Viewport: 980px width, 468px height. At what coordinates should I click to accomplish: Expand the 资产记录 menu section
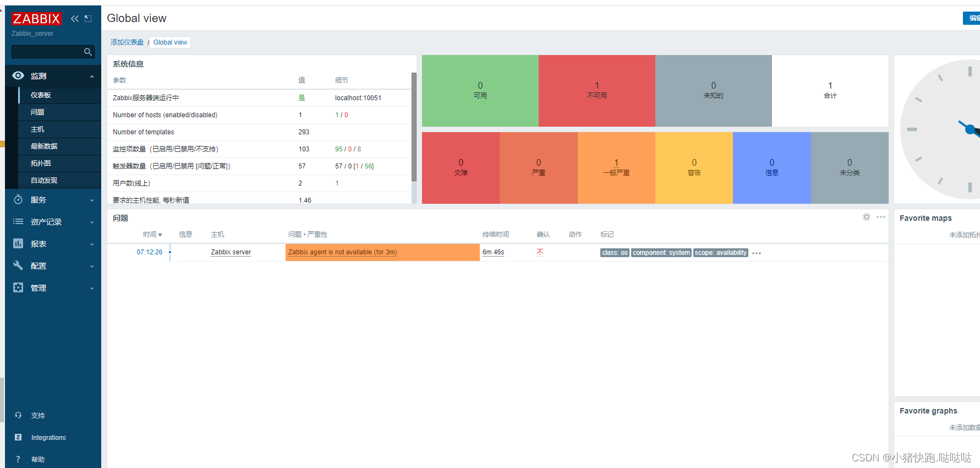[x=92, y=222]
